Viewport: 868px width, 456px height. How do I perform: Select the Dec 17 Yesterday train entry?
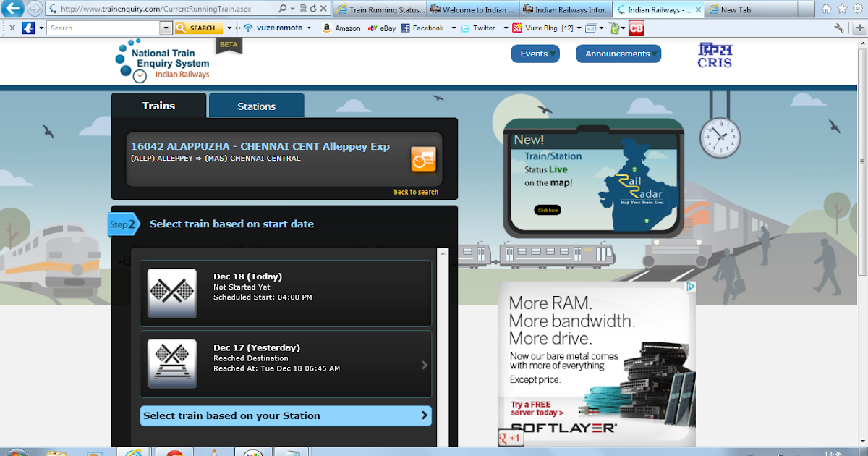(x=286, y=363)
